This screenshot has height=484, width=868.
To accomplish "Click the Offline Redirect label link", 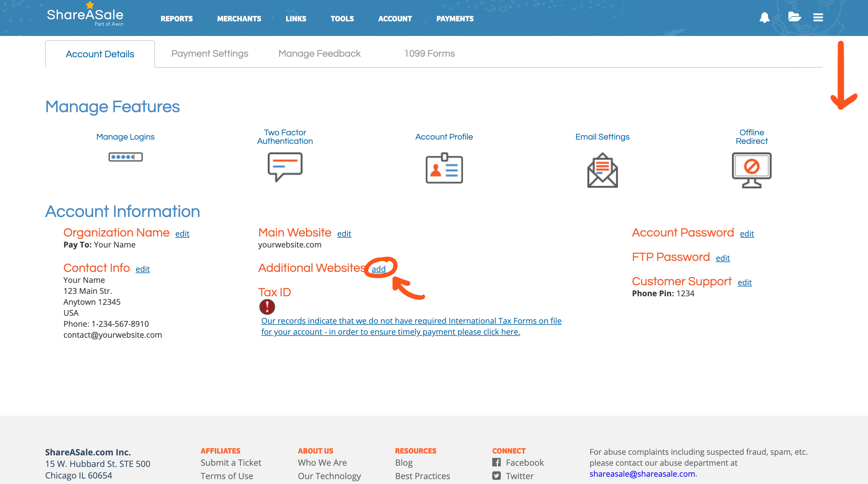I will [x=752, y=137].
